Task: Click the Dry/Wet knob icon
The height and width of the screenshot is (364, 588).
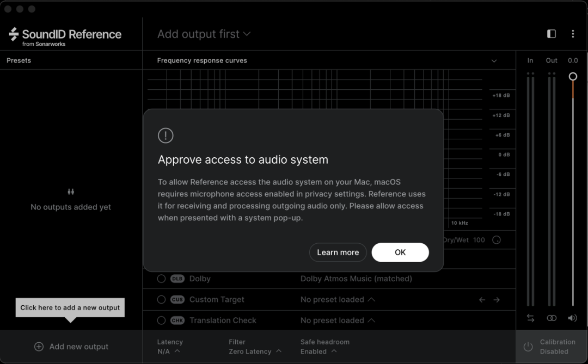Action: tap(497, 240)
